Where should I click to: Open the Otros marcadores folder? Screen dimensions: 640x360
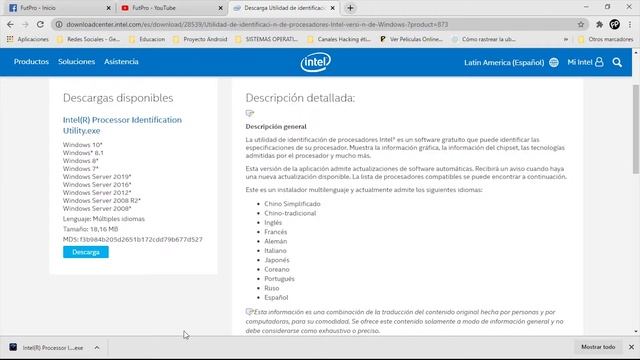[x=606, y=39]
